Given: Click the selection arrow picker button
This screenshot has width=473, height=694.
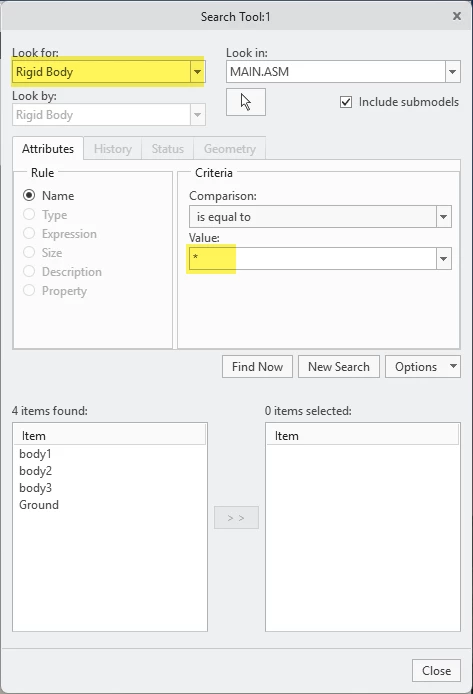Looking at the screenshot, I should (x=246, y=102).
